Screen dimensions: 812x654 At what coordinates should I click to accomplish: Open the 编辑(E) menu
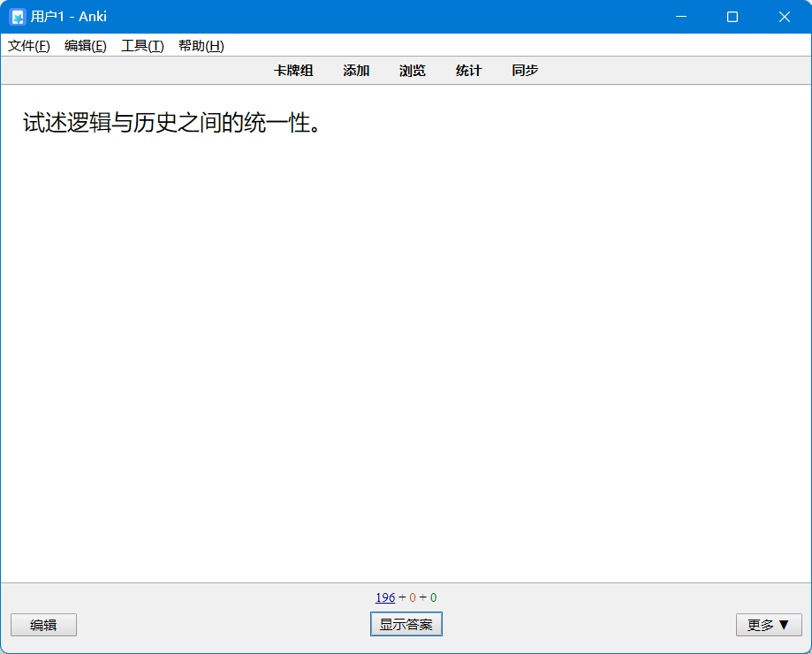(x=86, y=46)
